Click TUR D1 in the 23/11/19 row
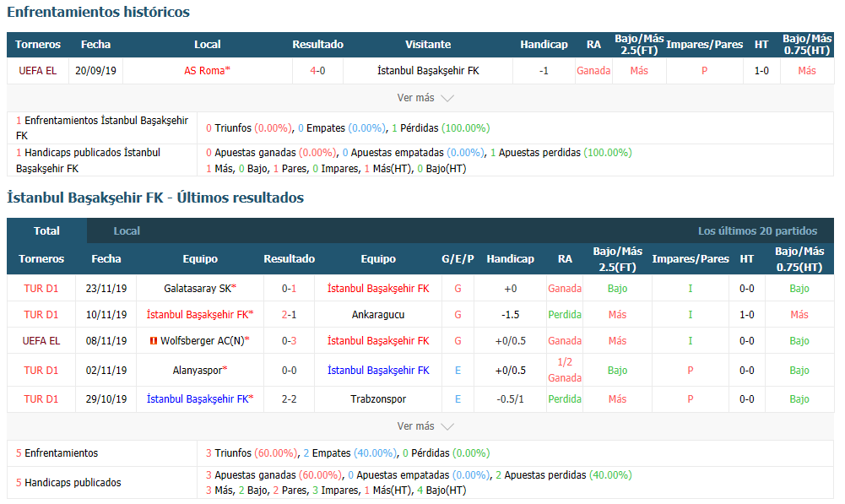This screenshot has width=845, height=504. tap(41, 289)
